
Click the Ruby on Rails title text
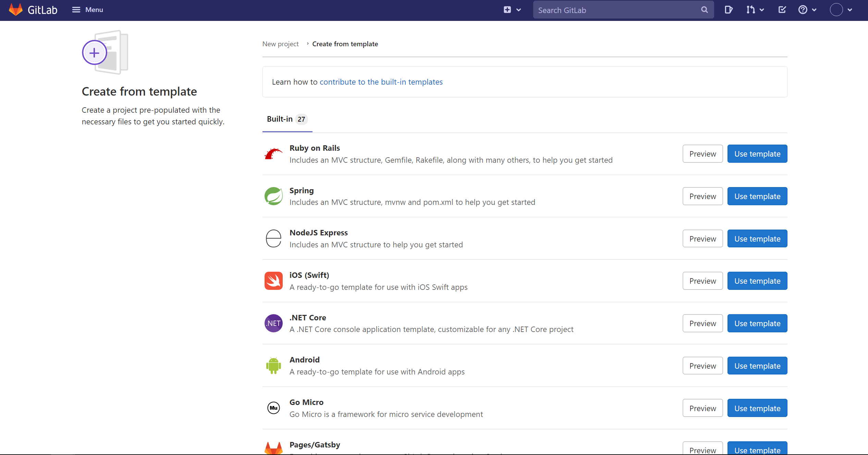click(315, 148)
